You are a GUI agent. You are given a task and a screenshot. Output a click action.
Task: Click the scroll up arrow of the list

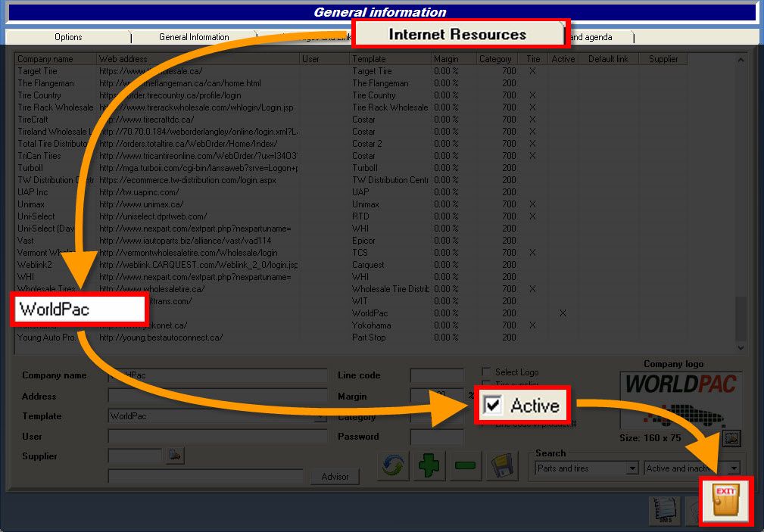pyautogui.click(x=741, y=60)
